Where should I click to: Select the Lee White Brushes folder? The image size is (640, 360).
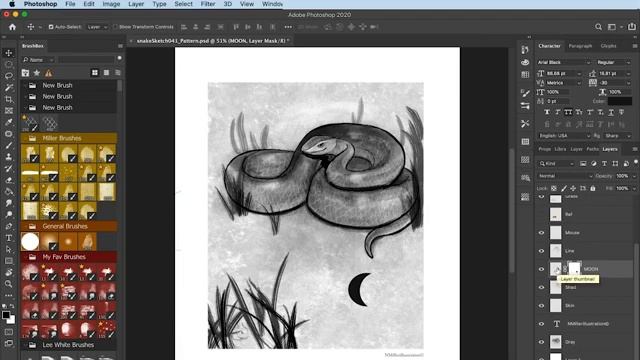69,345
